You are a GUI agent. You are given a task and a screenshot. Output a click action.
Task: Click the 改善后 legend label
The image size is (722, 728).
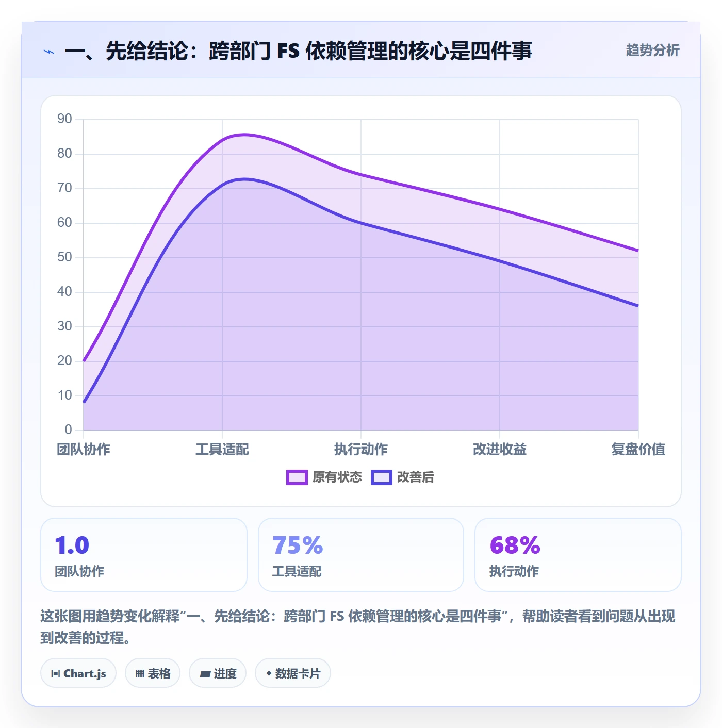[x=416, y=477]
